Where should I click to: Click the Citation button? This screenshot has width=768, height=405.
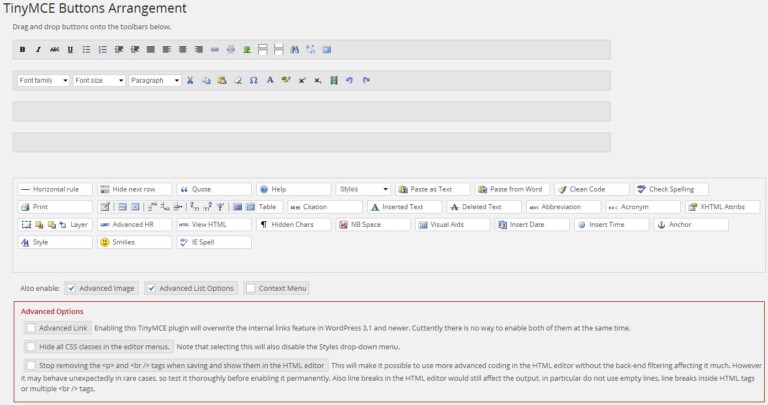coord(325,207)
